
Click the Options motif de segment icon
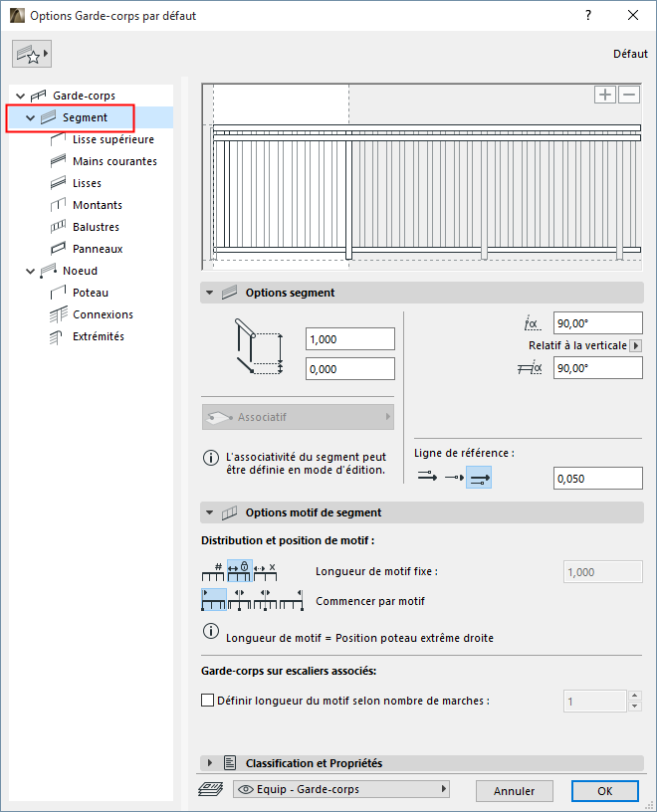click(230, 512)
